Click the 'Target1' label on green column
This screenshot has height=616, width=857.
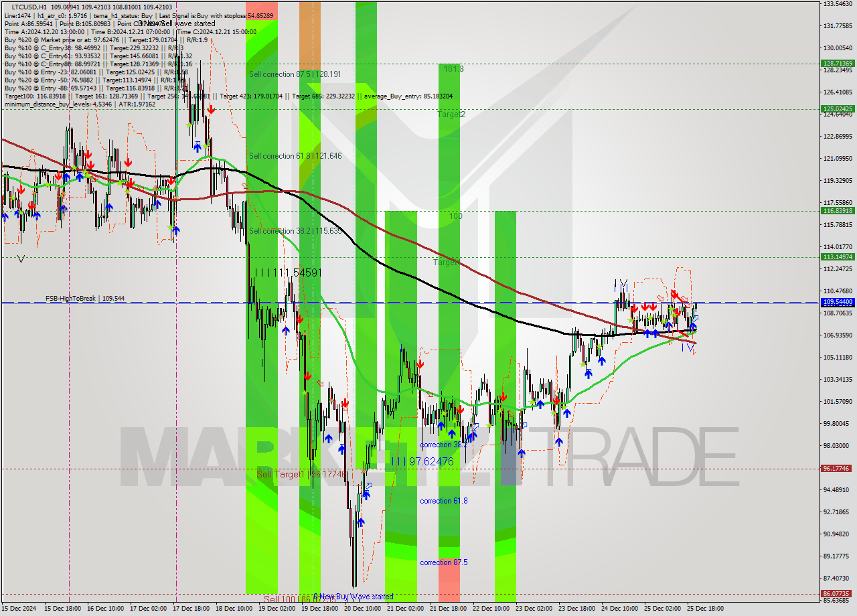coord(446,262)
